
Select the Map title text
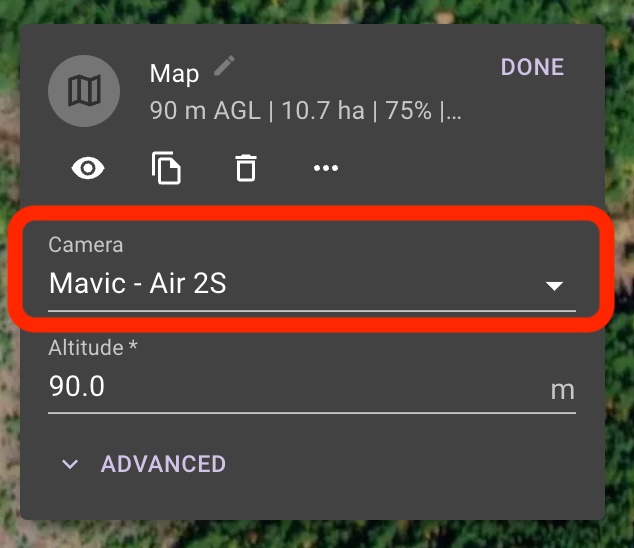174,74
